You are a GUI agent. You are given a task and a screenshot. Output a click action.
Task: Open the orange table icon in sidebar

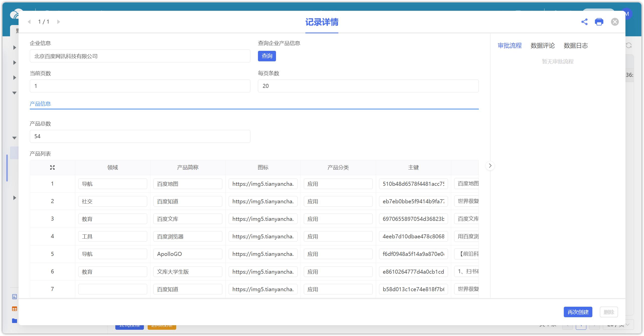click(15, 309)
